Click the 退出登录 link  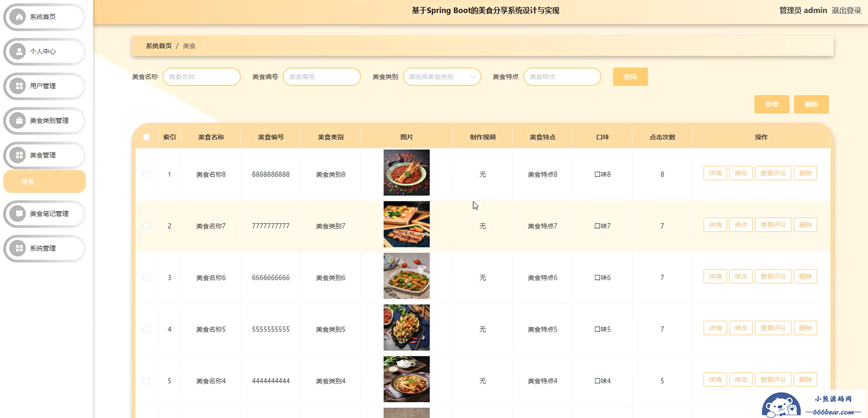coord(846,10)
